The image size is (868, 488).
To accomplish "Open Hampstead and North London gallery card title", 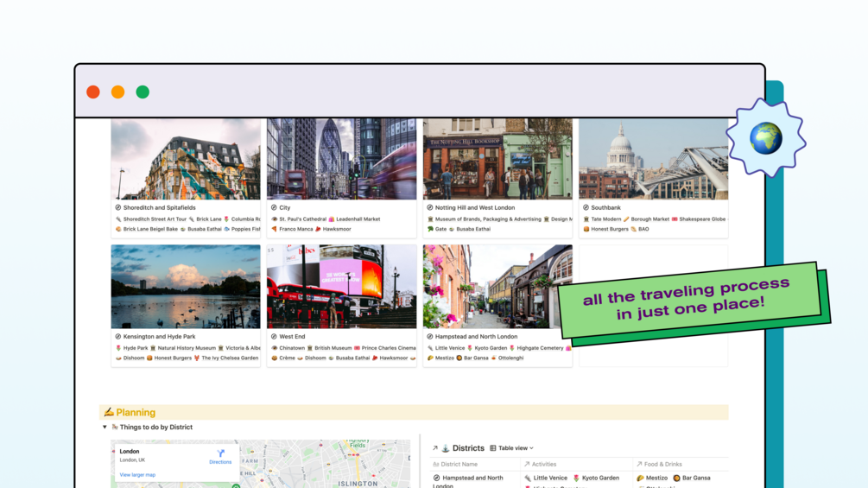I will coord(476,336).
